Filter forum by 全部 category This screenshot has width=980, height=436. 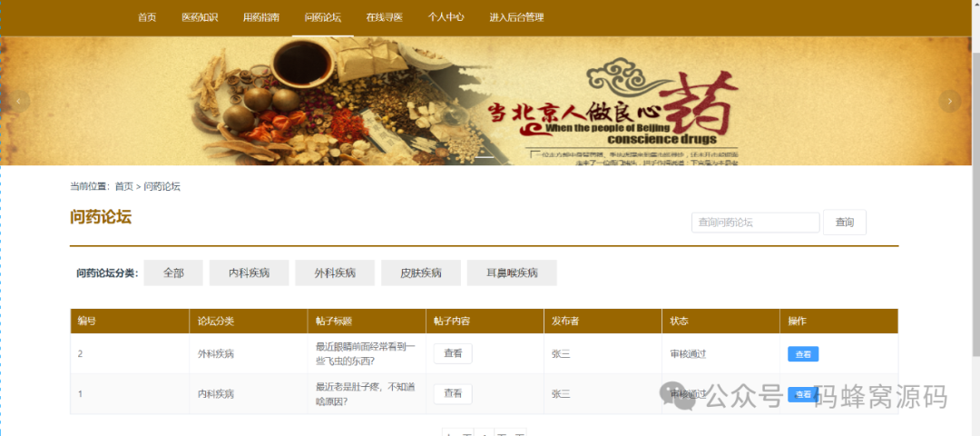173,272
